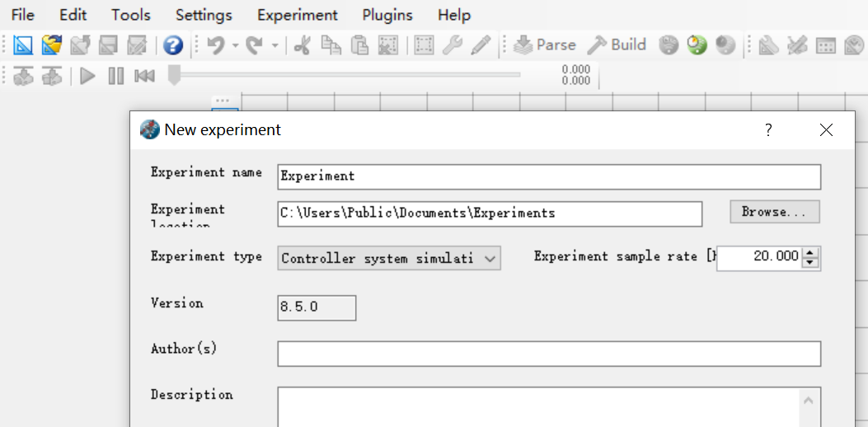This screenshot has height=427, width=868.
Task: Click the middle of the timeline slider track
Action: point(348,75)
